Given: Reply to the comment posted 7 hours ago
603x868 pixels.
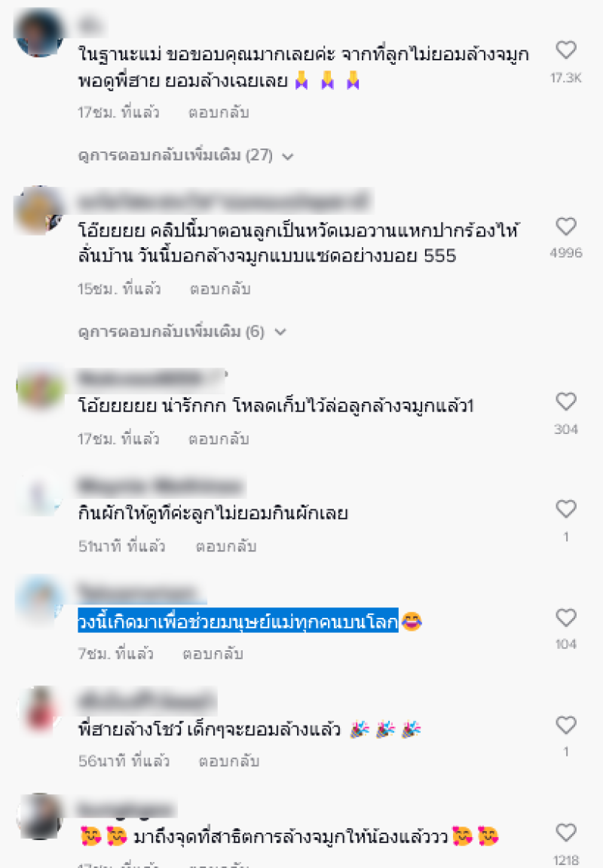Looking at the screenshot, I should click(x=213, y=654).
